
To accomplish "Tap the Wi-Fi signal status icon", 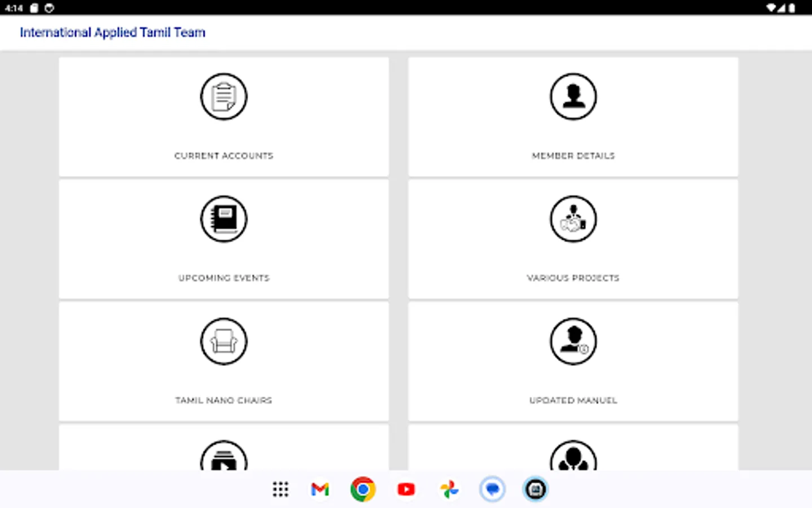I will [x=771, y=8].
